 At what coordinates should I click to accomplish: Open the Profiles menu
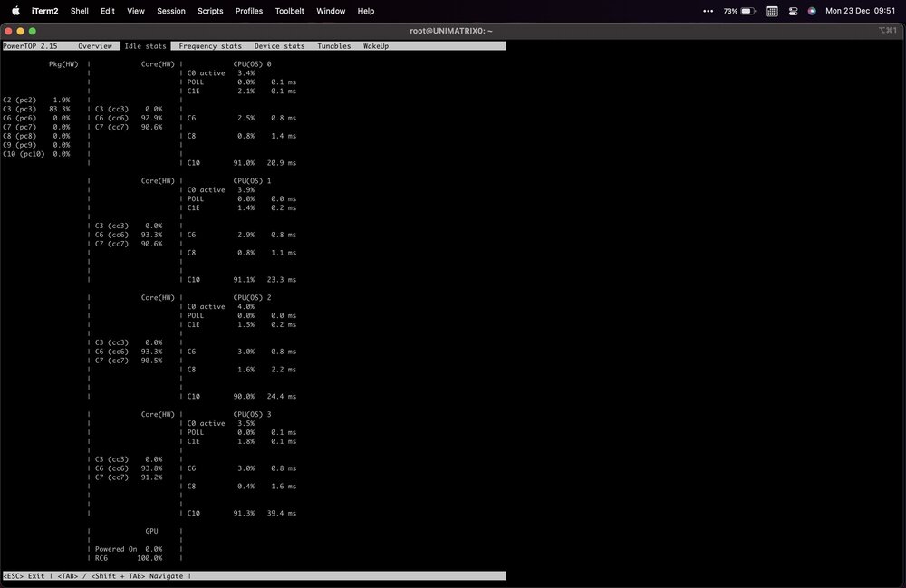[249, 11]
